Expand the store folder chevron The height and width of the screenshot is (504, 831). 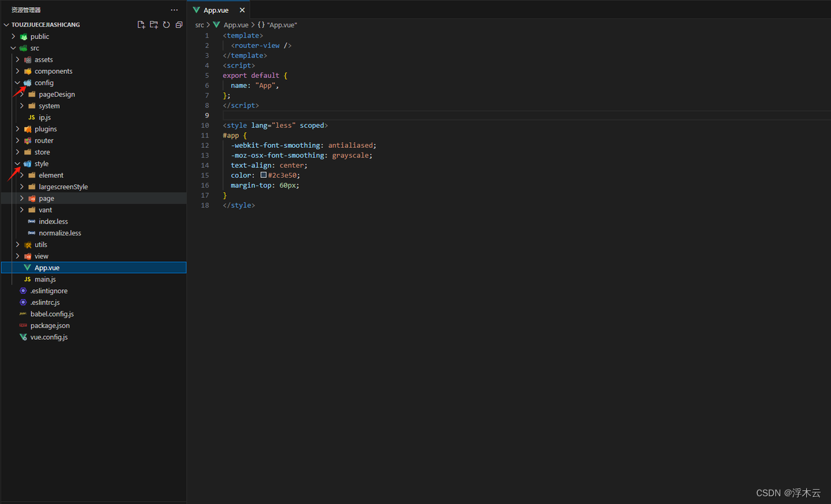tap(18, 152)
